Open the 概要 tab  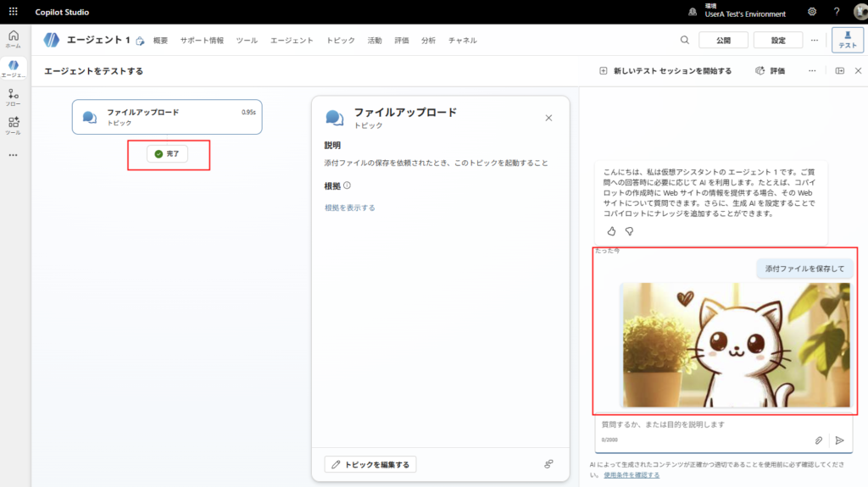pos(160,41)
